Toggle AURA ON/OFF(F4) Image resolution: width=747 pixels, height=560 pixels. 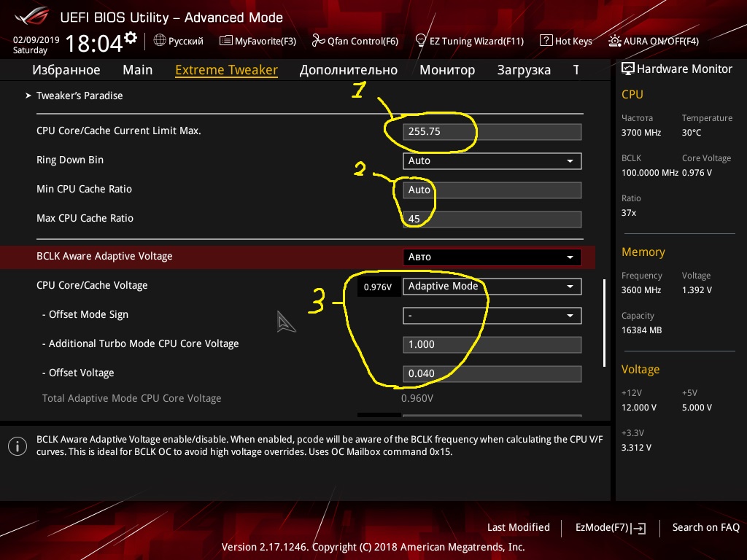pyautogui.click(x=654, y=41)
